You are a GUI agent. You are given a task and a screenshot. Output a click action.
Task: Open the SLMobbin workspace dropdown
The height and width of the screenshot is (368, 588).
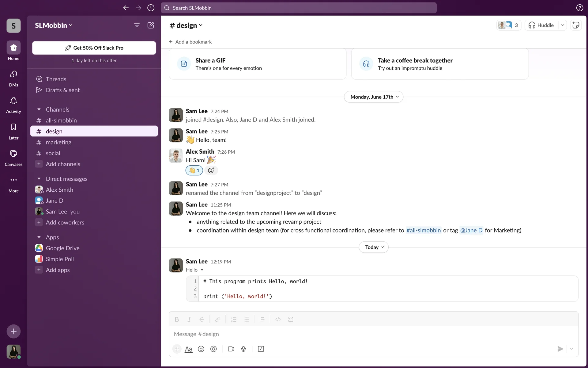54,25
